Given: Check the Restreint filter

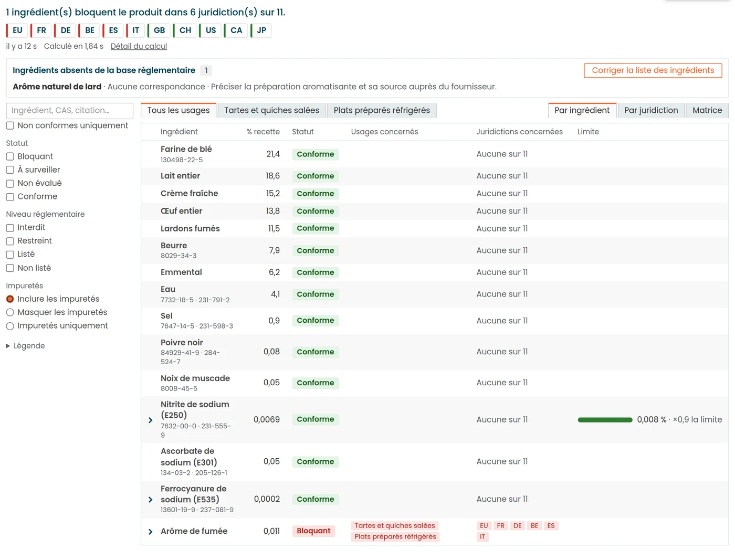Looking at the screenshot, I should (x=10, y=241).
